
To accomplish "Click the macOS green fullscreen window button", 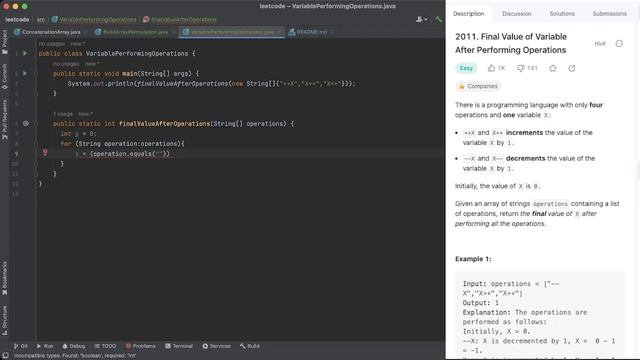I will tap(24, 6).
